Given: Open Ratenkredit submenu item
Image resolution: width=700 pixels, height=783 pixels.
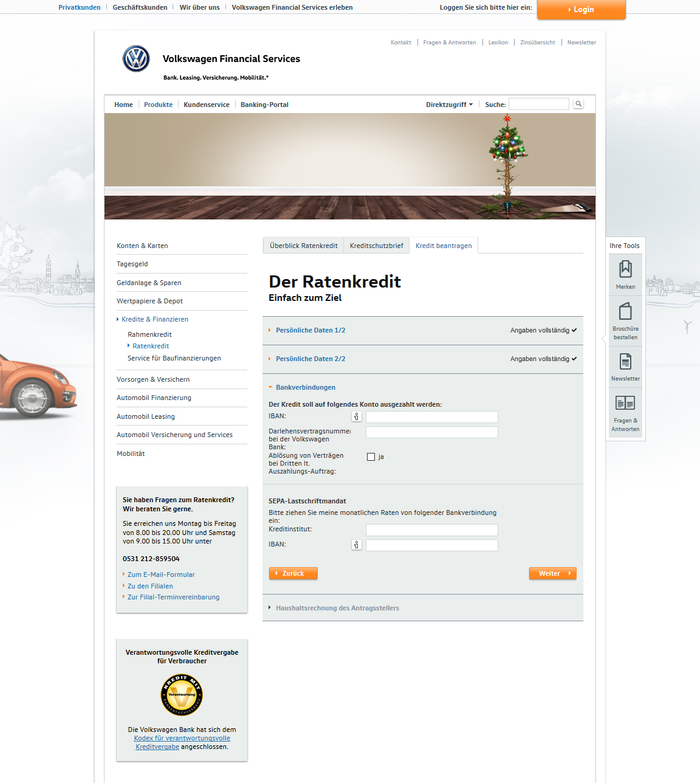Looking at the screenshot, I should click(x=151, y=346).
